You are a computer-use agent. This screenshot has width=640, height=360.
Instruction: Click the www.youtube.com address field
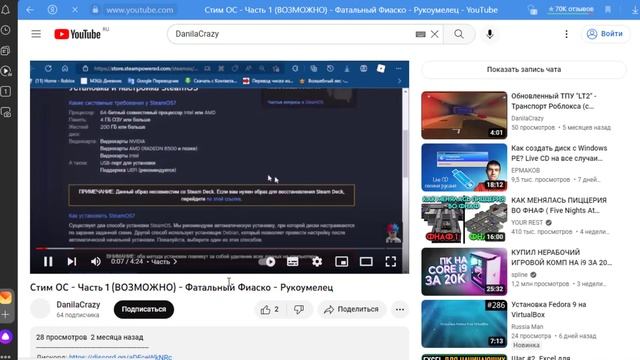(x=140, y=10)
